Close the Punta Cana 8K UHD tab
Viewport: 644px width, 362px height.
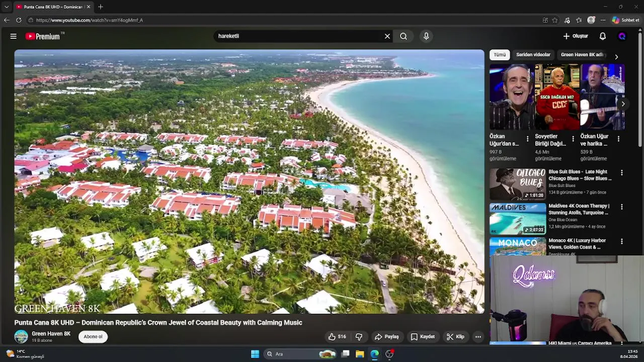(x=89, y=7)
